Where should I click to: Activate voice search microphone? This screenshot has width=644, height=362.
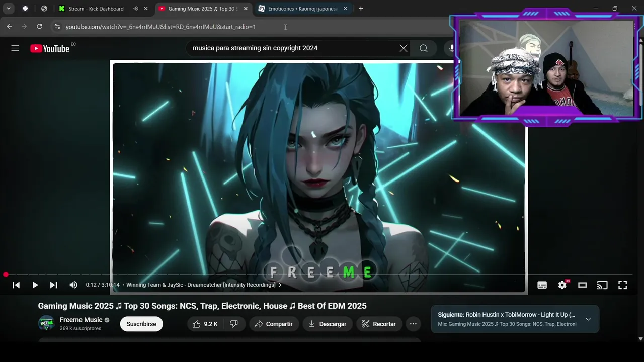tap(452, 48)
